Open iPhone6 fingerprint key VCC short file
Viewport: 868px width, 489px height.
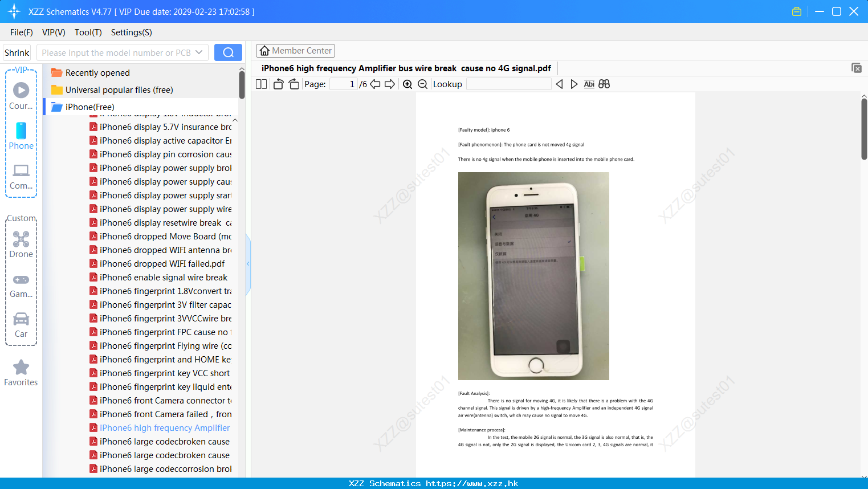pos(160,373)
